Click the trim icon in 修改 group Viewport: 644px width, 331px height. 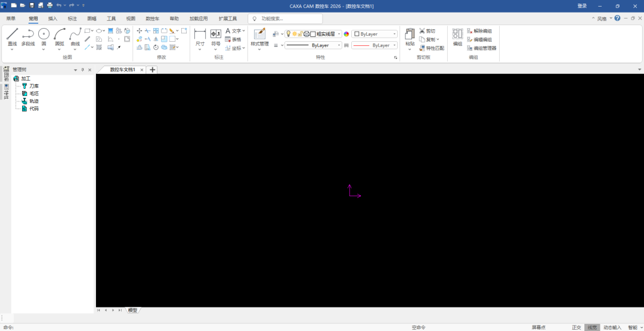pos(147,31)
